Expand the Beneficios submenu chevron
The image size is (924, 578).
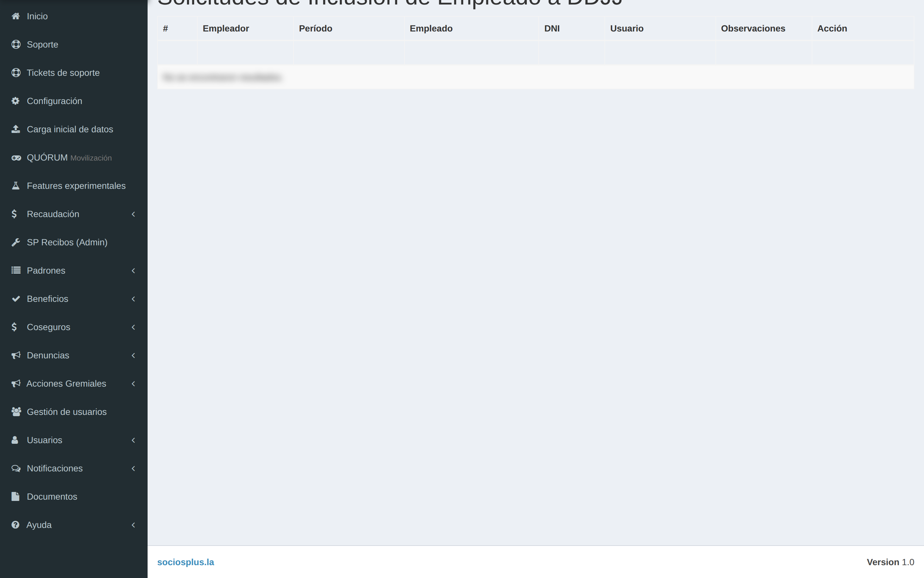click(x=133, y=299)
